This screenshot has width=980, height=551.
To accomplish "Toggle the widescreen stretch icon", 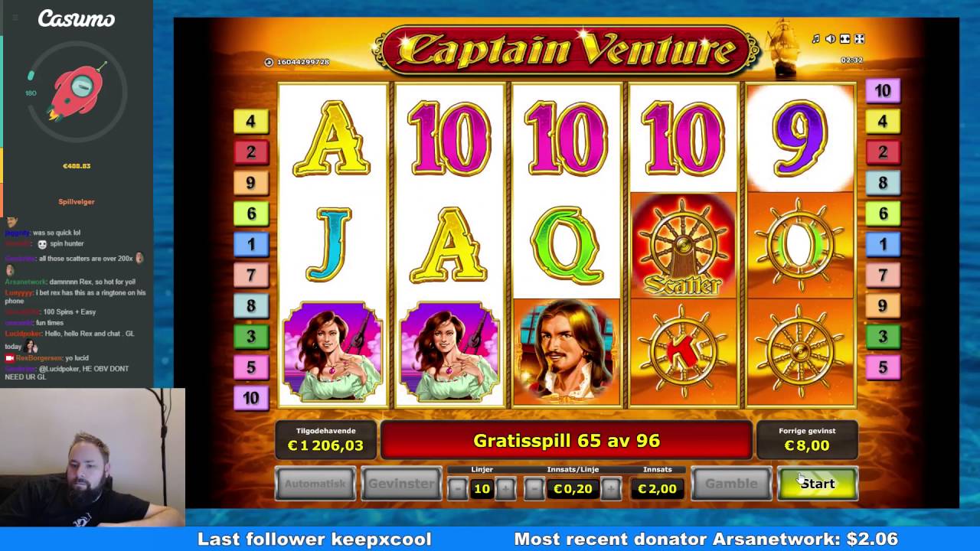I will click(x=845, y=39).
